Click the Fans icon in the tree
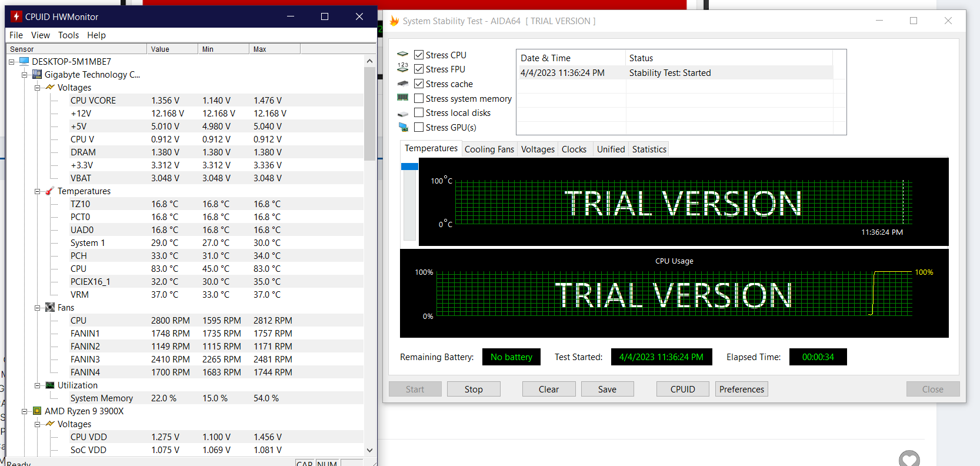The width and height of the screenshot is (980, 466). (50, 307)
